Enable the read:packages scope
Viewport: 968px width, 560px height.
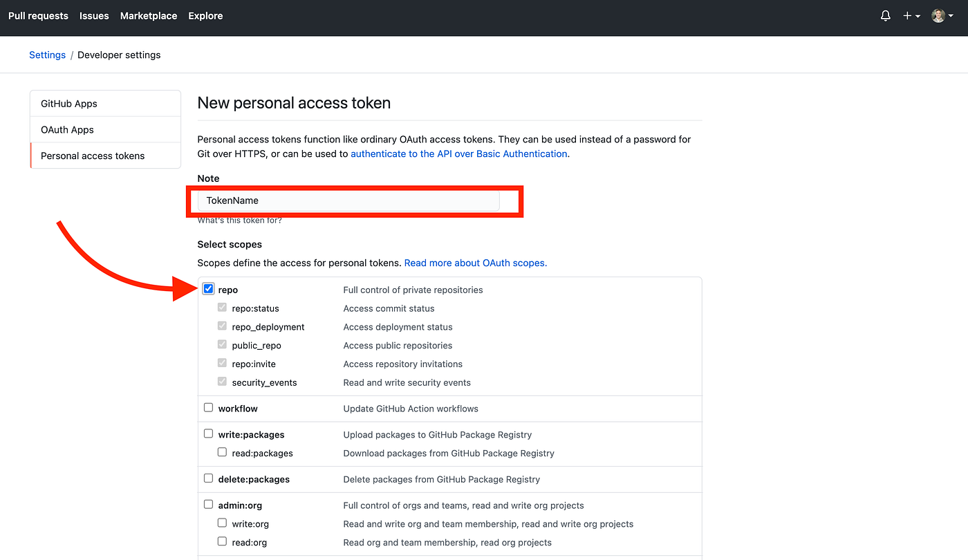[x=222, y=451]
